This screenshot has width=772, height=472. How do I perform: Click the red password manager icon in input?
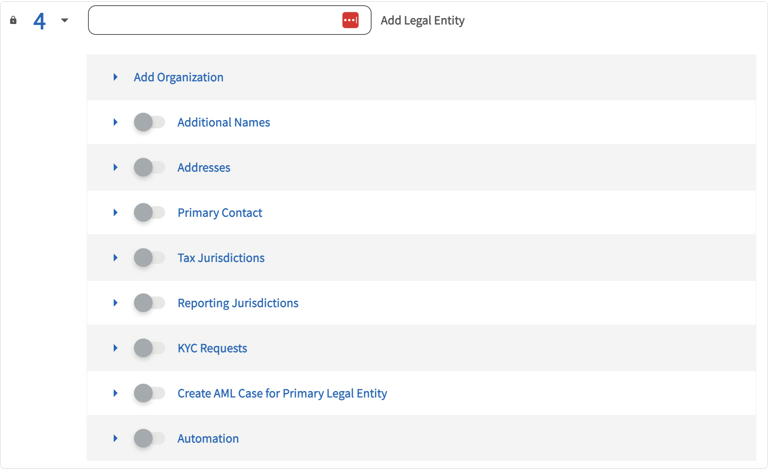[x=351, y=20]
